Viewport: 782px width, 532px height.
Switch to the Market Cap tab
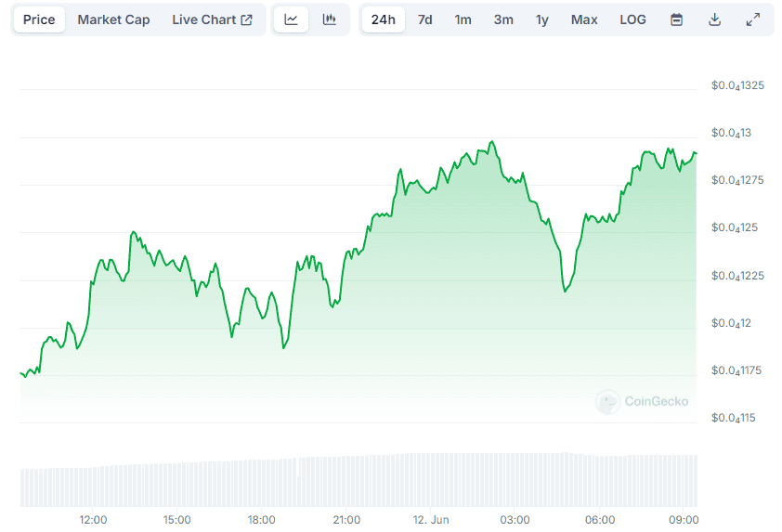pyautogui.click(x=113, y=19)
